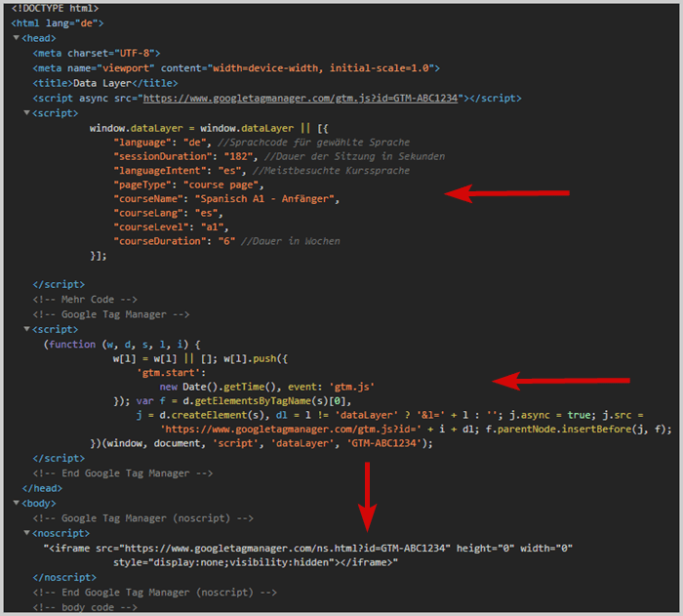Click the "courseDuration": "6" line
Screen dimensions: 683x616
point(226,241)
